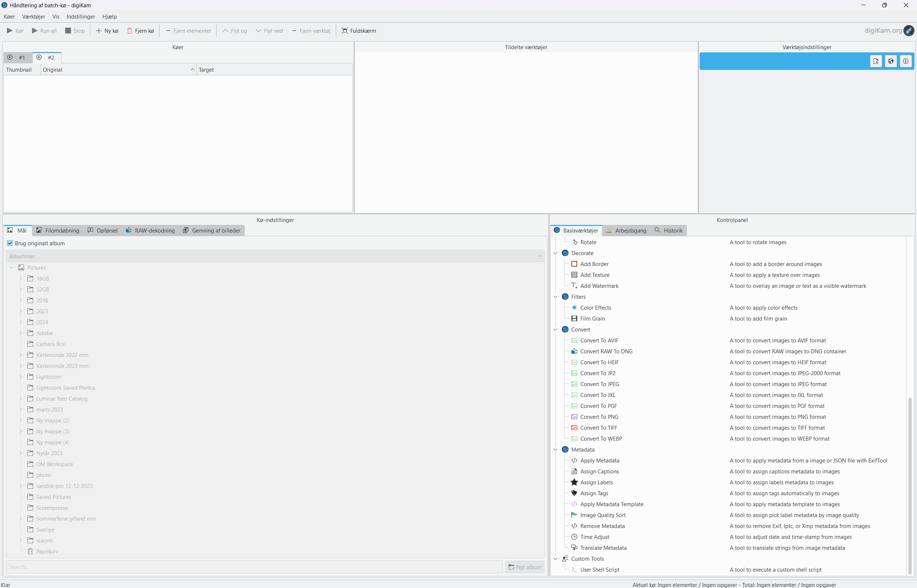This screenshot has height=588, width=917.
Task: Collapse the Convert tools group
Action: [x=556, y=330]
